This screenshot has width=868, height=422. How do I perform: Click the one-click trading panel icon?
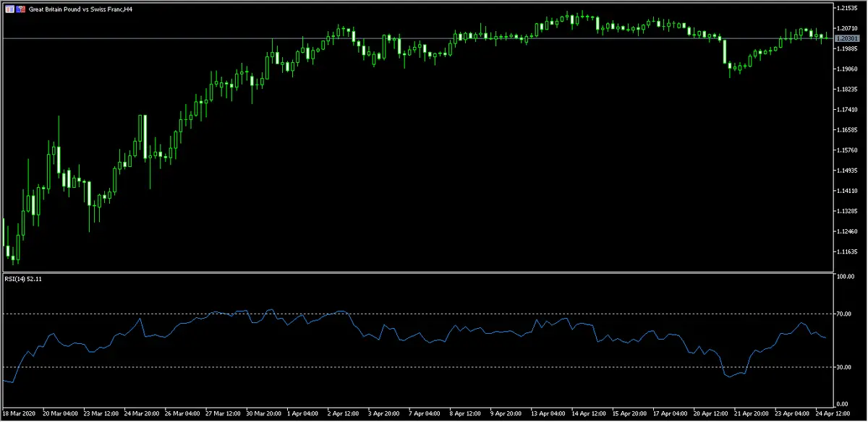[9, 9]
